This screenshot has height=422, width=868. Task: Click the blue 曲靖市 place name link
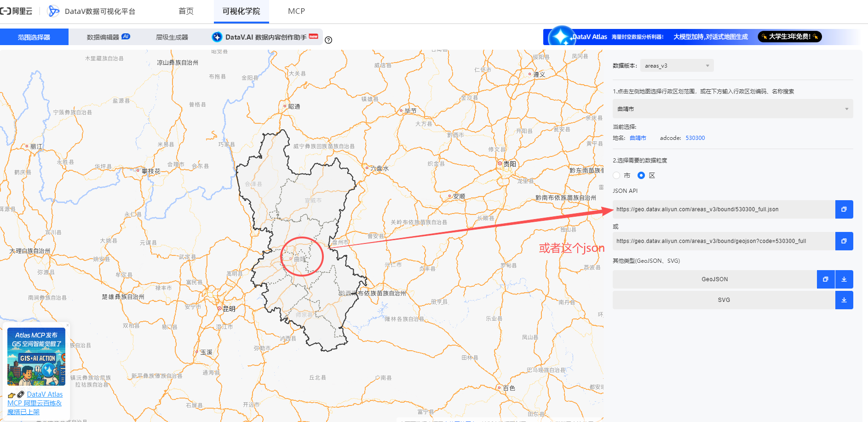tap(638, 138)
